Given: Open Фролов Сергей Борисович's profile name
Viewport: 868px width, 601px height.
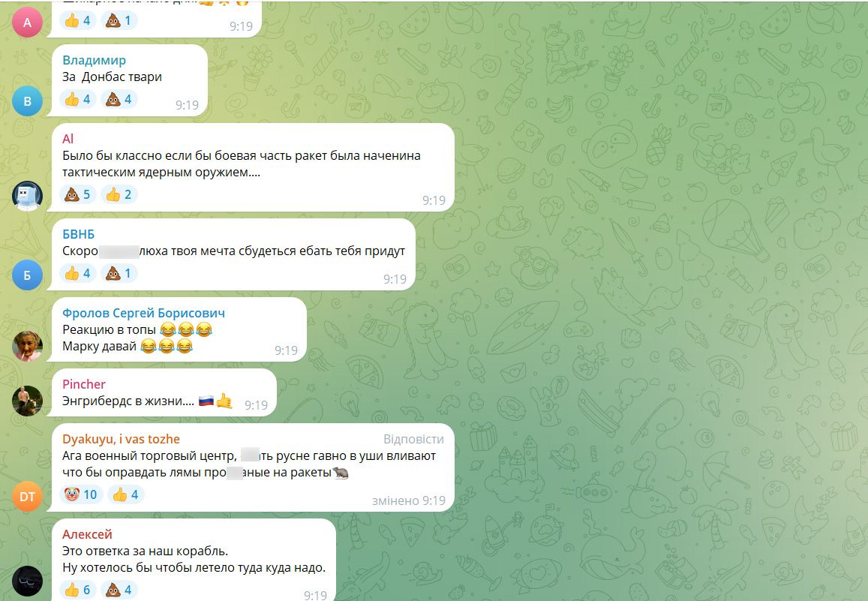Looking at the screenshot, I should tap(143, 313).
